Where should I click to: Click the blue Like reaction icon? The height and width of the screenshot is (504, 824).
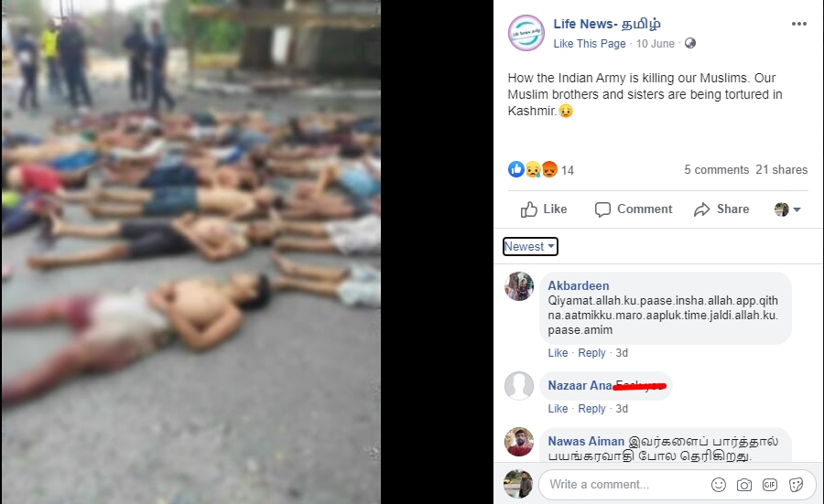point(516,169)
